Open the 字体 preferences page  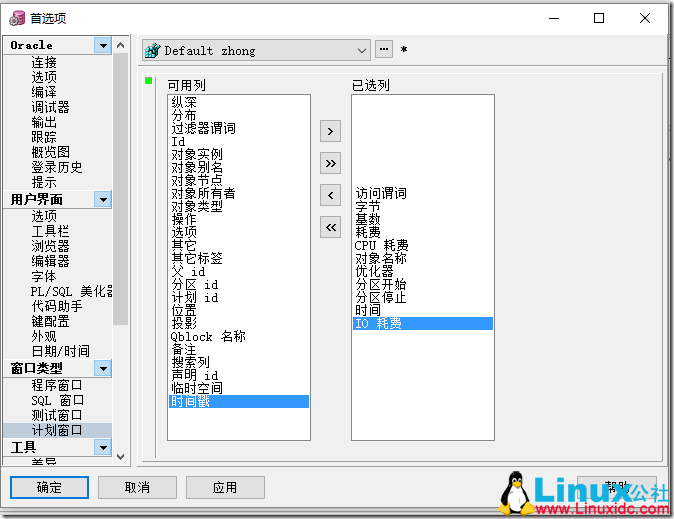44,276
